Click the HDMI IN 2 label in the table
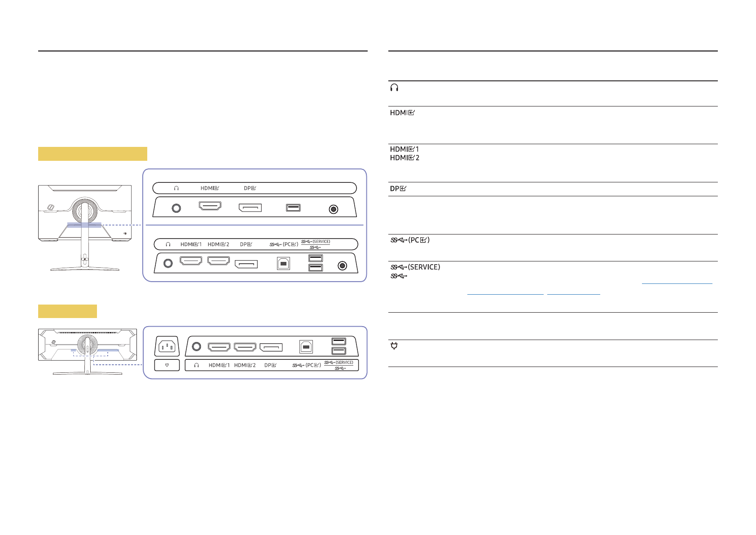This screenshot has height=535, width=756. pyautogui.click(x=404, y=158)
